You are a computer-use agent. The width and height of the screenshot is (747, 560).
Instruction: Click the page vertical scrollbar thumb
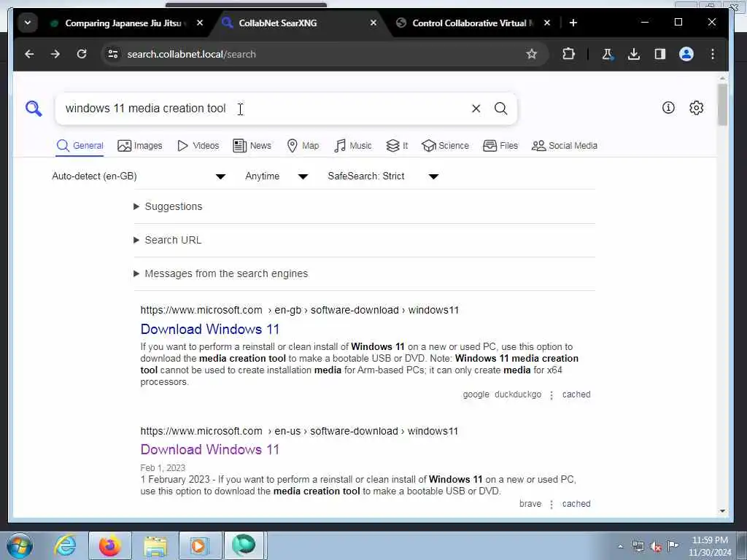click(x=722, y=105)
